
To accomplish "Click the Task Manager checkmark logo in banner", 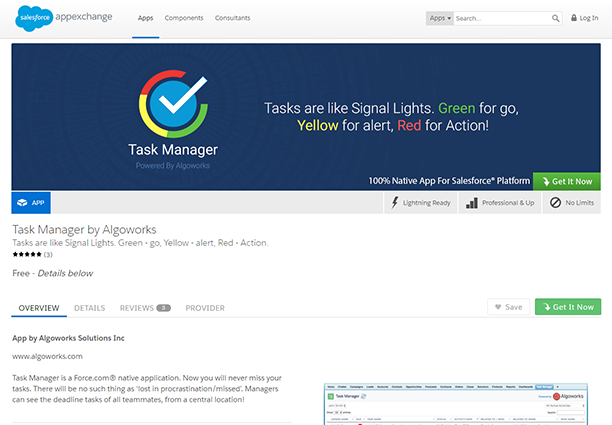I will [173, 104].
